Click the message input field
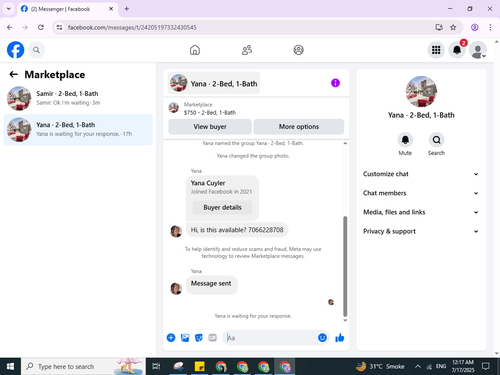500x375 pixels. pos(271,338)
